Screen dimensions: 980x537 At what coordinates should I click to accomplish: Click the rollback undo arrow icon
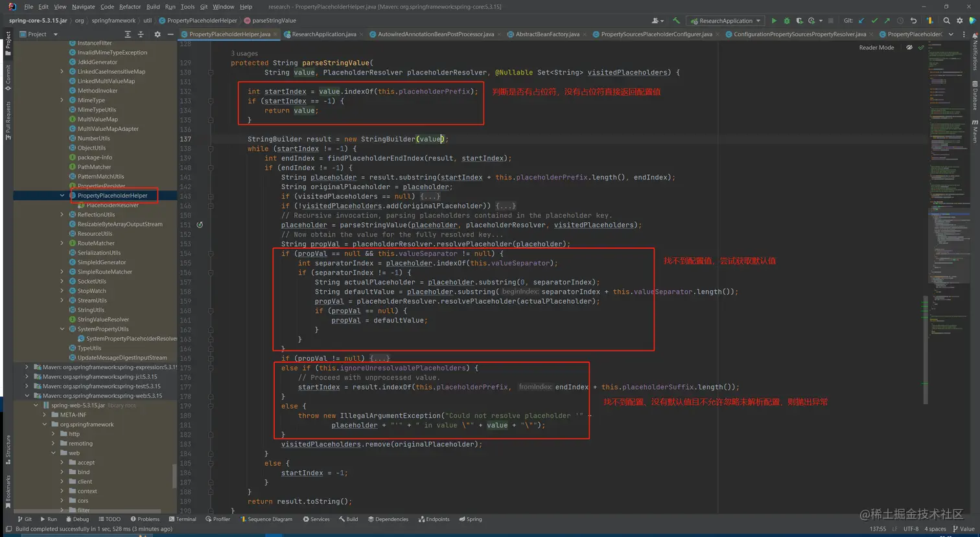(913, 21)
